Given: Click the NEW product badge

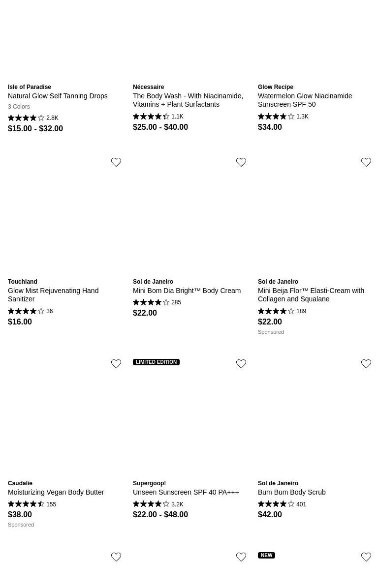Looking at the screenshot, I should [266, 556].
